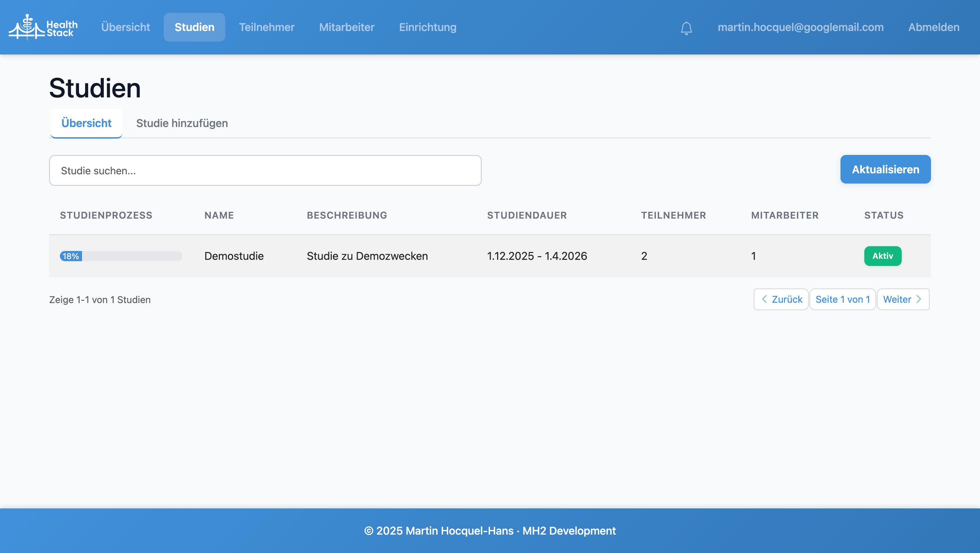This screenshot has height=553, width=980.
Task: Click the right chevron on Weiter
Action: tap(919, 299)
